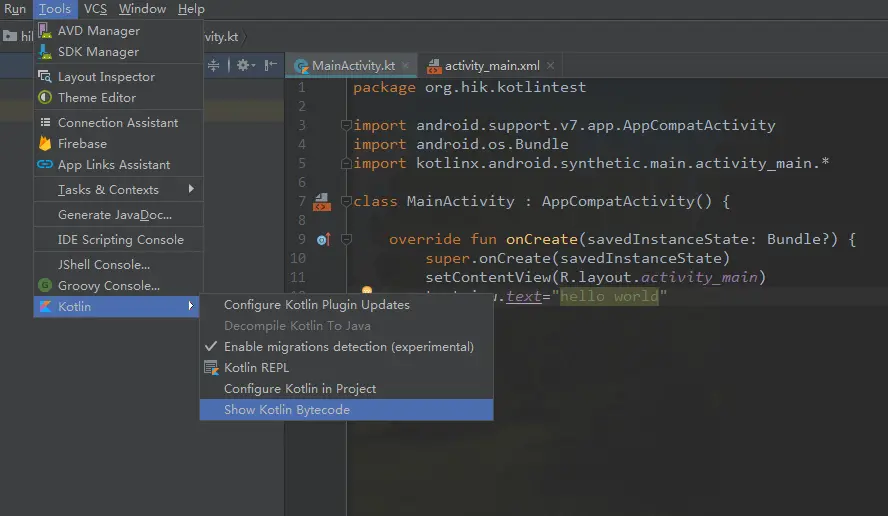Select Configure Kotlin in Project
This screenshot has width=888, height=516.
(x=346, y=389)
